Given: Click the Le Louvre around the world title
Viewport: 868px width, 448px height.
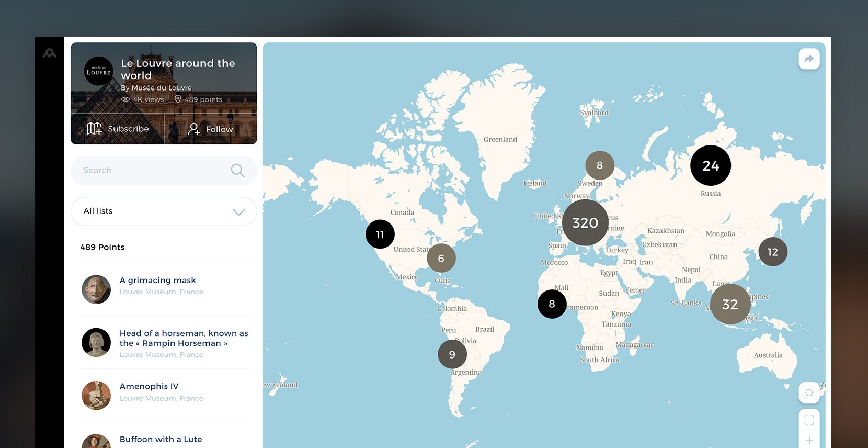Looking at the screenshot, I should click(178, 69).
